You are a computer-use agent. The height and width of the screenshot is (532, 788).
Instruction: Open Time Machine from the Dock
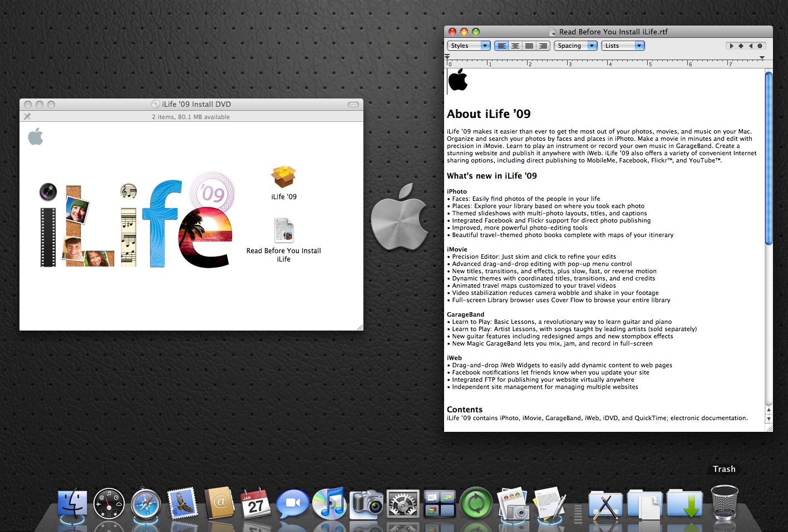click(476, 504)
